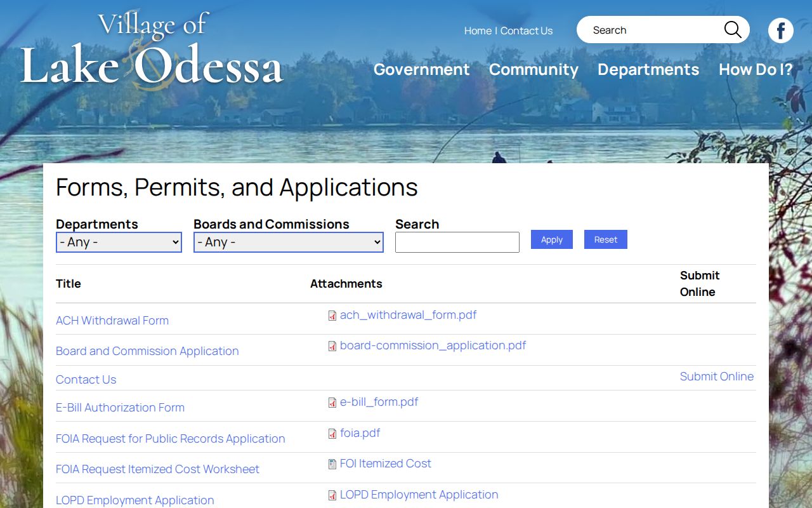Open the Facebook page icon
Viewport: 812px width, 508px height.
click(781, 30)
